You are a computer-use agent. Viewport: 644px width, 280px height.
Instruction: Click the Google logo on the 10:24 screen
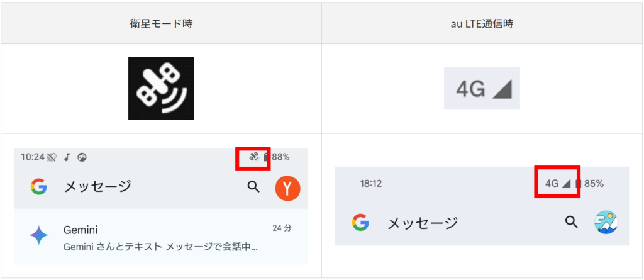click(39, 186)
